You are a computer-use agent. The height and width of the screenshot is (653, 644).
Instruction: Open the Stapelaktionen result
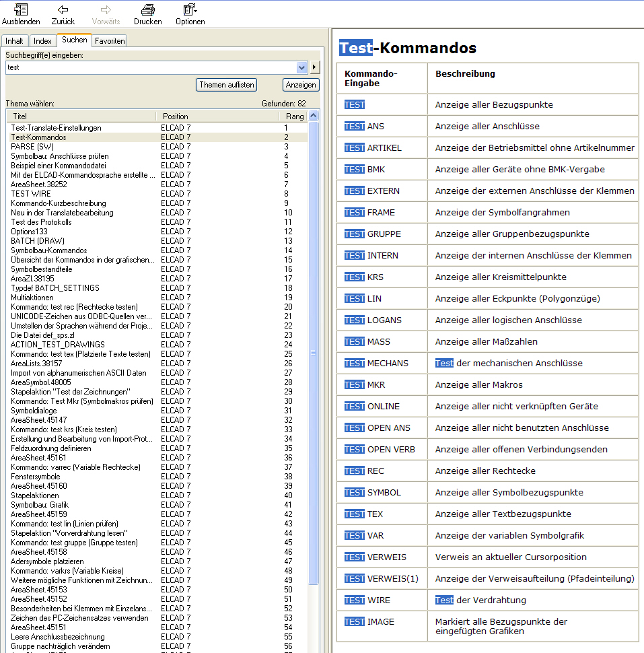click(x=34, y=495)
